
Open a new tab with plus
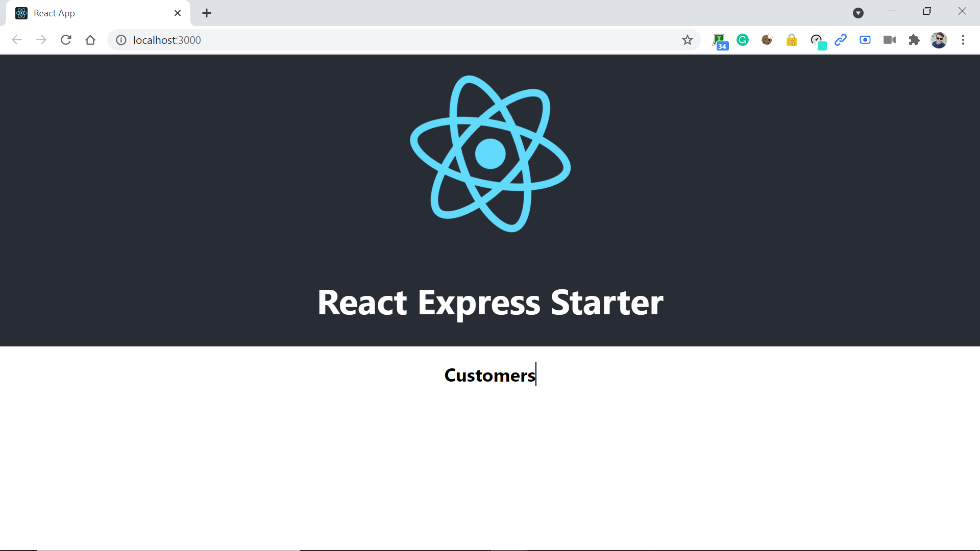(x=207, y=13)
